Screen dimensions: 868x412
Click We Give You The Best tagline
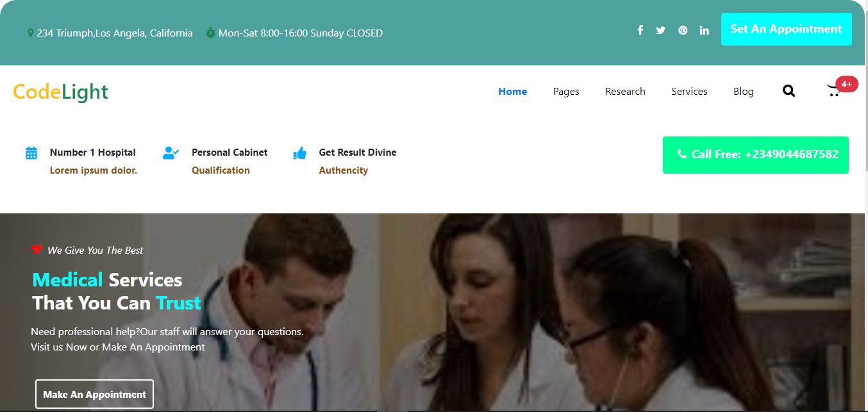(95, 250)
